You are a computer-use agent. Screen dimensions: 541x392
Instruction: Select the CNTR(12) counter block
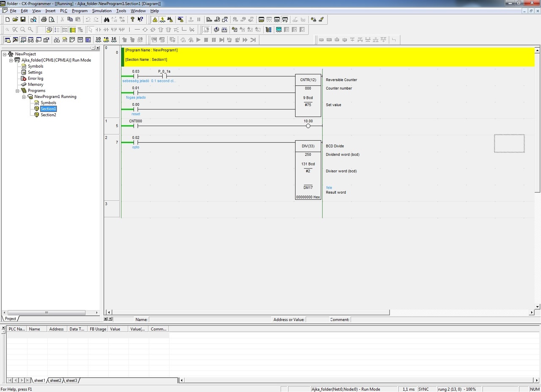[308, 96]
